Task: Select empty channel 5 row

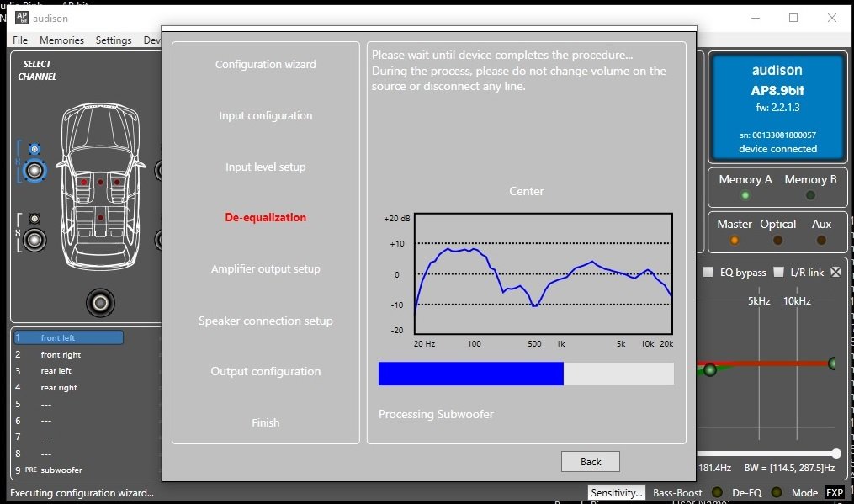Action: (45, 404)
